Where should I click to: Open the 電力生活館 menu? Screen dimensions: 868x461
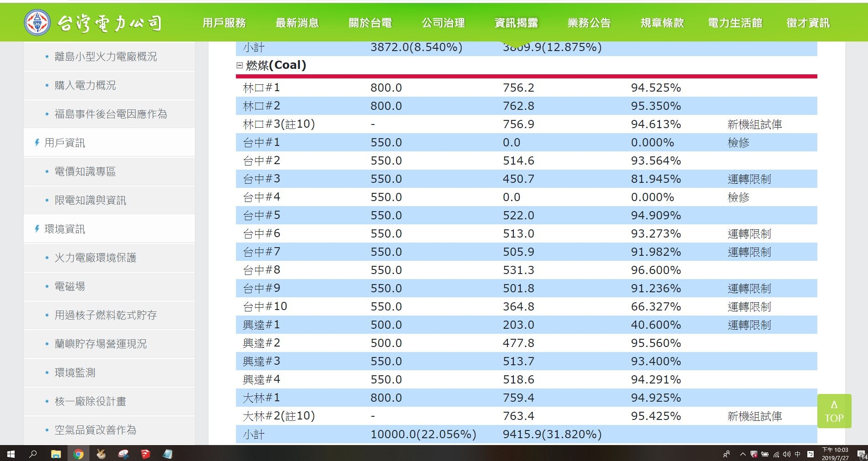(735, 22)
